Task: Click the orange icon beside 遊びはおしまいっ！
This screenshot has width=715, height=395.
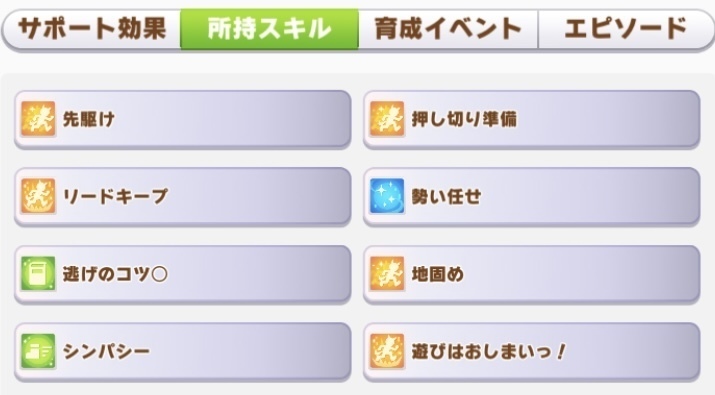Action: [387, 351]
